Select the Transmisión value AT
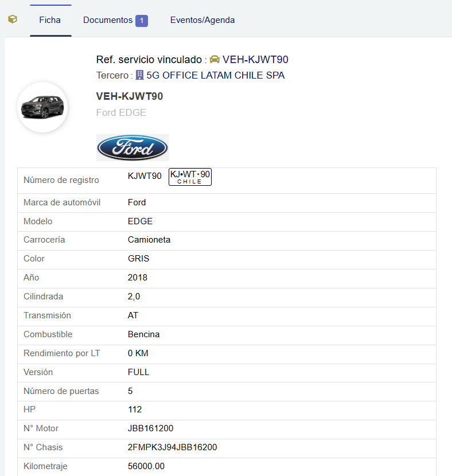 [133, 315]
